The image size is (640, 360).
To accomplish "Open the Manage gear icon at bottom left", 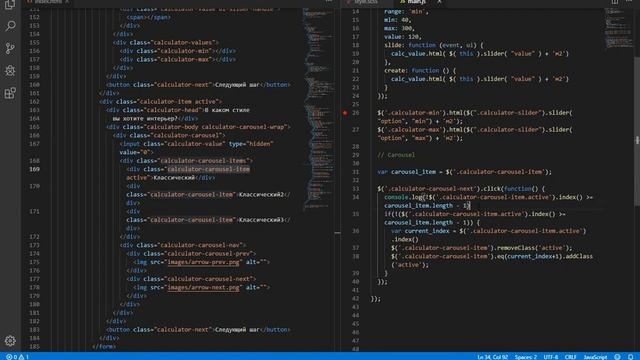I will tap(10, 340).
